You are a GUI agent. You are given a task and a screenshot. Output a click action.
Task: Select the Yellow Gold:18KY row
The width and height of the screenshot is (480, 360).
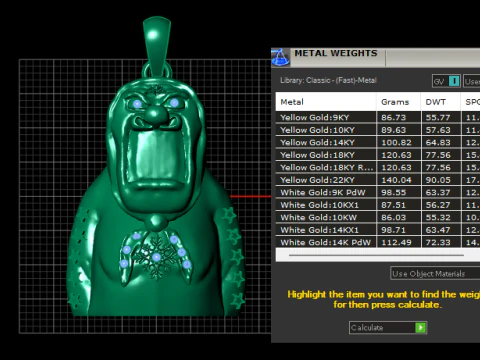click(x=378, y=155)
